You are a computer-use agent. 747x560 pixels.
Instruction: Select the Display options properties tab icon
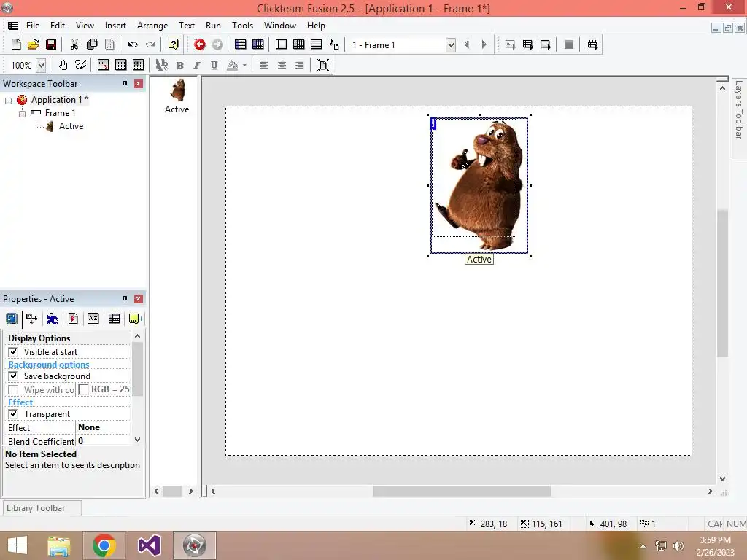pyautogui.click(x=12, y=319)
